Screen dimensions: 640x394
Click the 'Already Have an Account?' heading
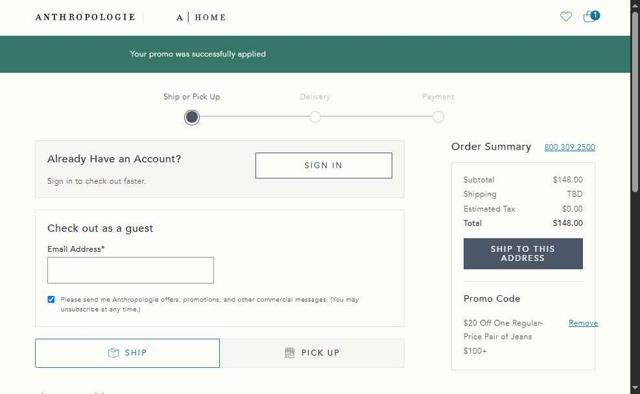(x=114, y=159)
